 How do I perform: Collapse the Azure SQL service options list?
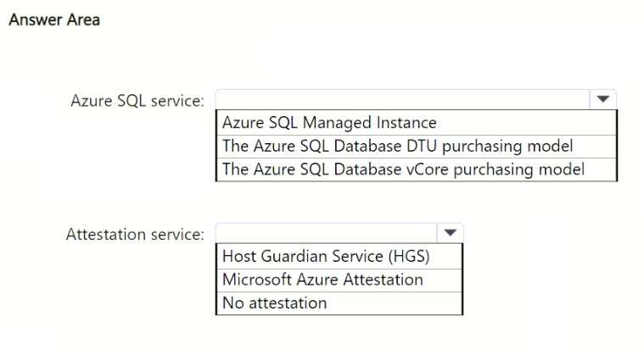[x=602, y=99]
